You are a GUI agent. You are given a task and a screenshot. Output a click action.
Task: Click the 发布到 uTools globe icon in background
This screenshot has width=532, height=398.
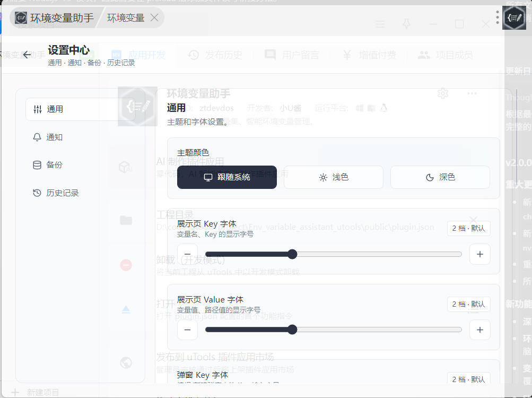click(126, 362)
